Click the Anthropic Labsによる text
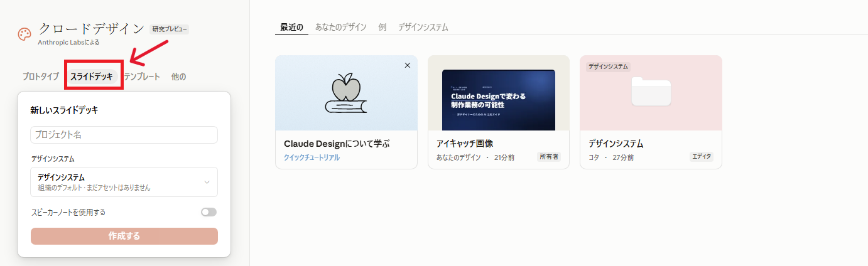This screenshot has width=868, height=266. [x=68, y=43]
